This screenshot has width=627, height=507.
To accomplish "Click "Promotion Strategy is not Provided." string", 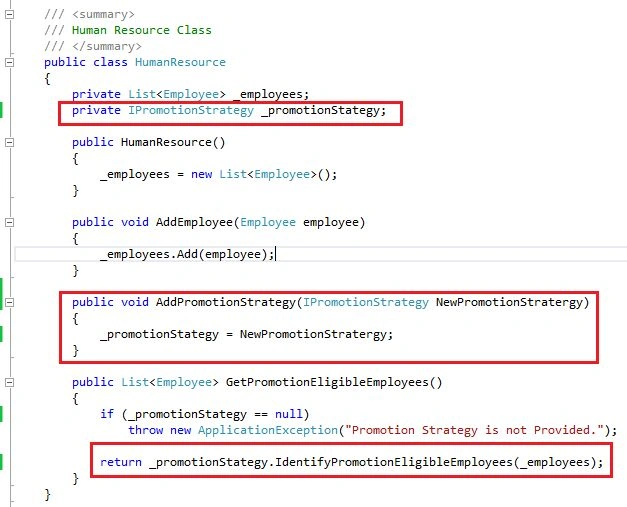I will 474,430.
